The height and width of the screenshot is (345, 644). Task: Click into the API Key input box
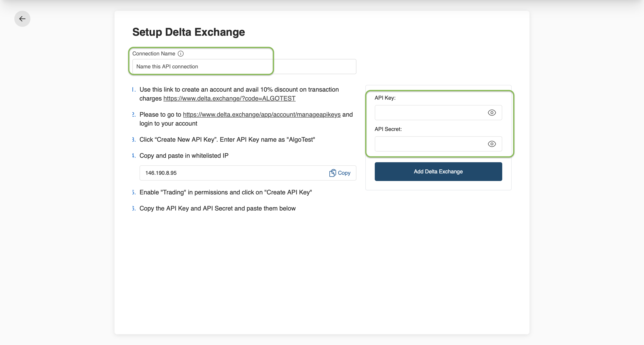pos(430,113)
